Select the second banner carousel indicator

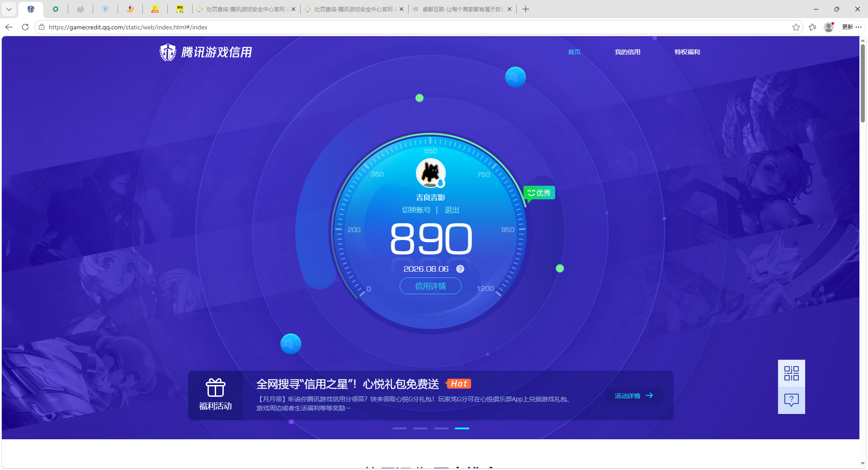click(x=420, y=428)
